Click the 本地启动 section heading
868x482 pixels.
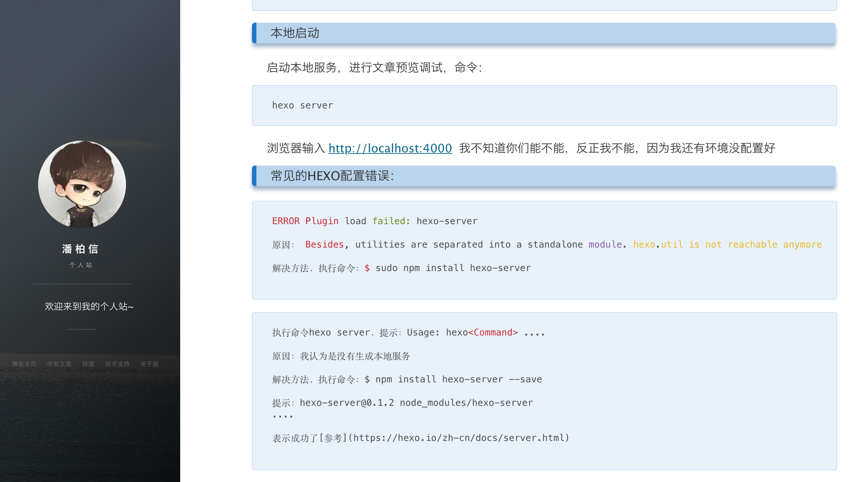(295, 33)
